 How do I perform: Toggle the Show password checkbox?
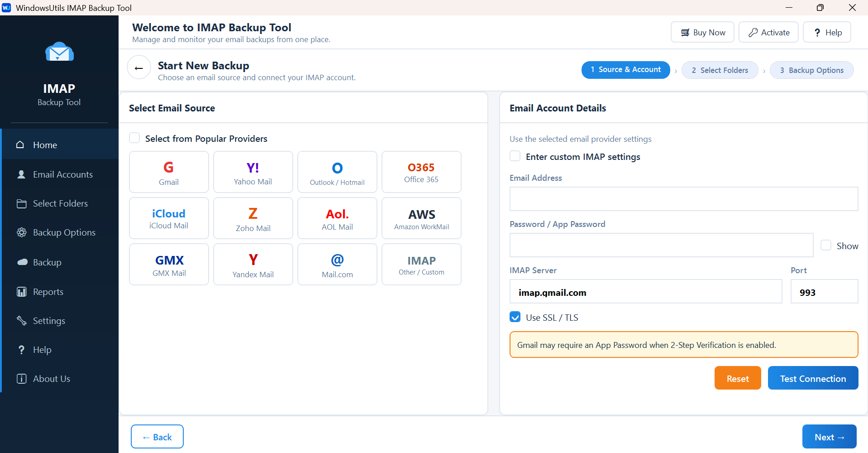(826, 245)
